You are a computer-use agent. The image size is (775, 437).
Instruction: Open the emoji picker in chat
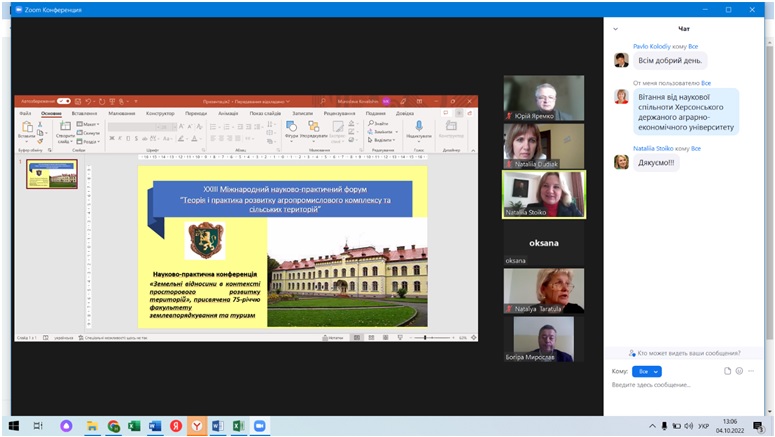pos(741,371)
